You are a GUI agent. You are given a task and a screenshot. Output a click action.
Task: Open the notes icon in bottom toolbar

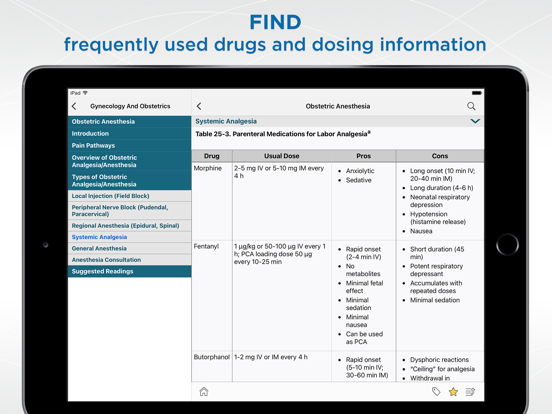[470, 391]
